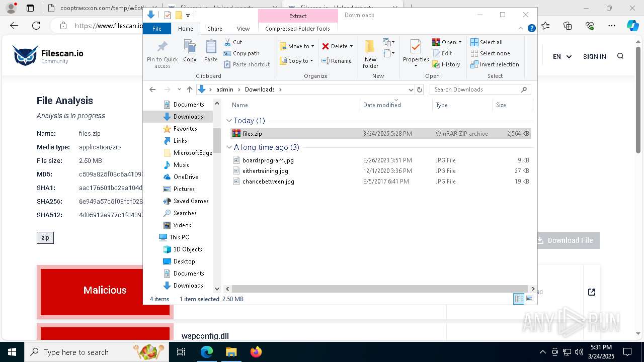Click Rename in Organize group
Image resolution: width=644 pixels, height=362 pixels.
[337, 61]
